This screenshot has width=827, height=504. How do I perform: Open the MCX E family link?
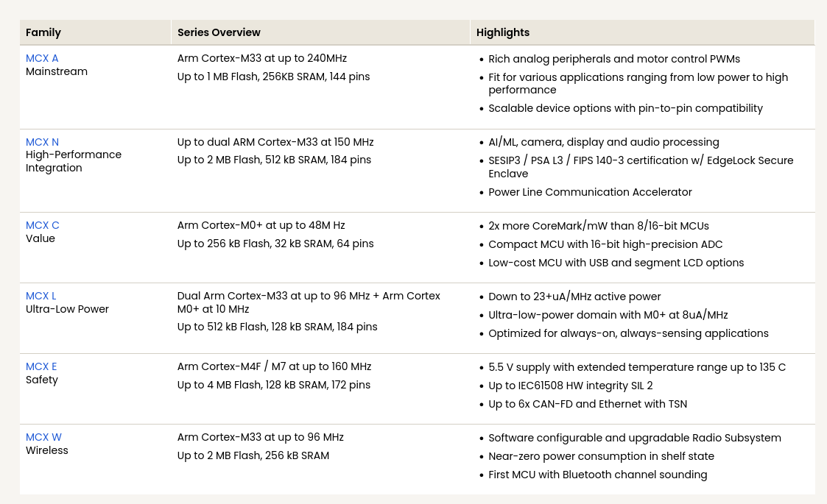pyautogui.click(x=41, y=367)
